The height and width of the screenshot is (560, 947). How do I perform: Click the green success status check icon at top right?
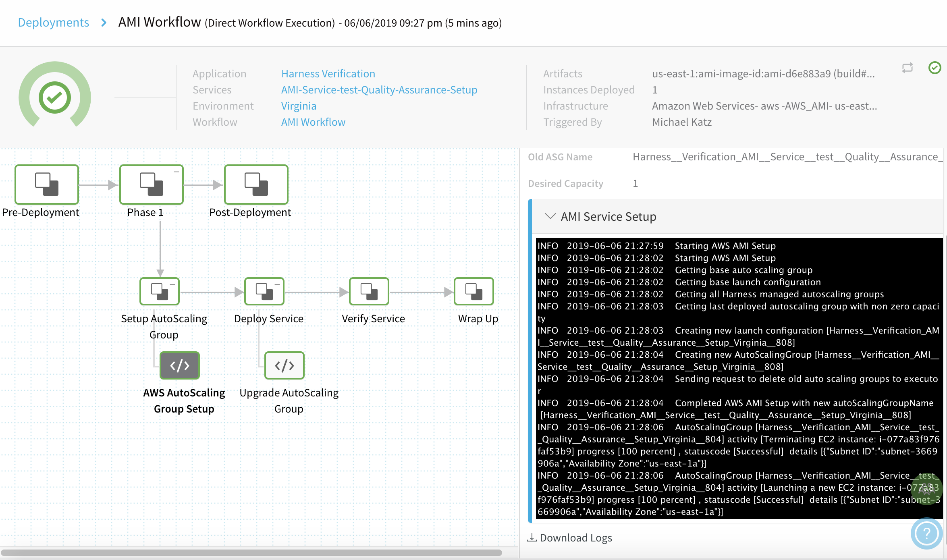[x=935, y=68]
